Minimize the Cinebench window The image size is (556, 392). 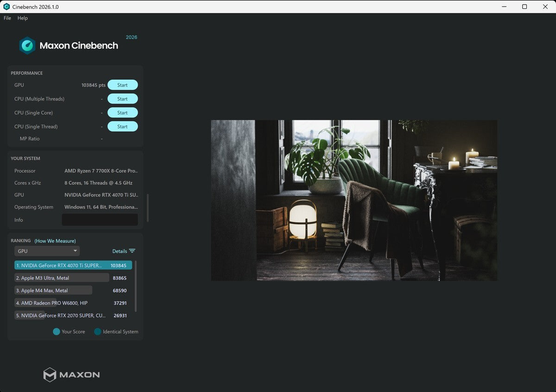[504, 6]
